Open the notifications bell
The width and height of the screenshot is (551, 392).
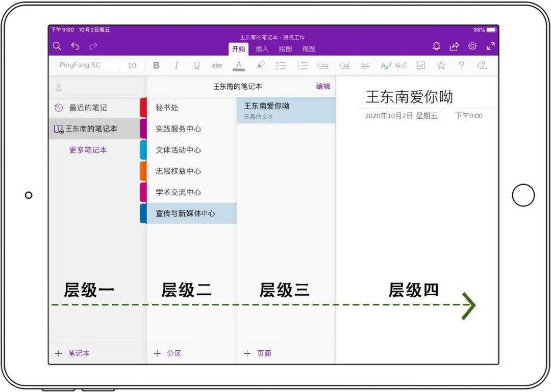(436, 46)
